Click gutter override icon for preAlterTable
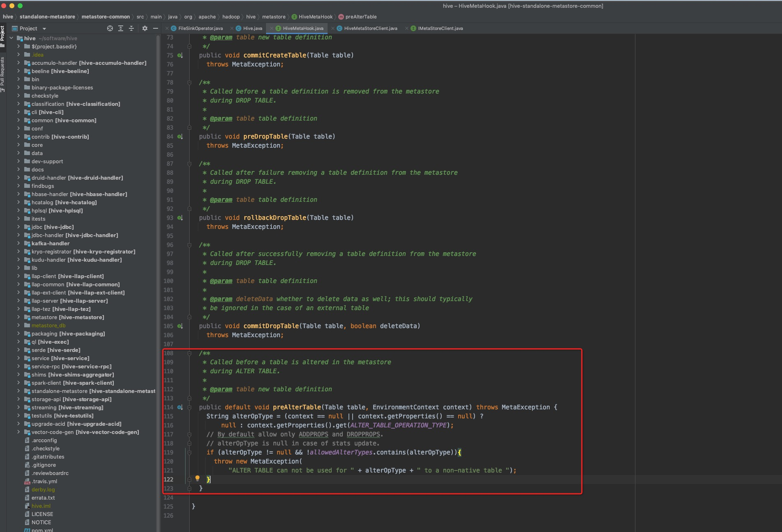Viewport: 782px width, 532px height. coord(180,407)
